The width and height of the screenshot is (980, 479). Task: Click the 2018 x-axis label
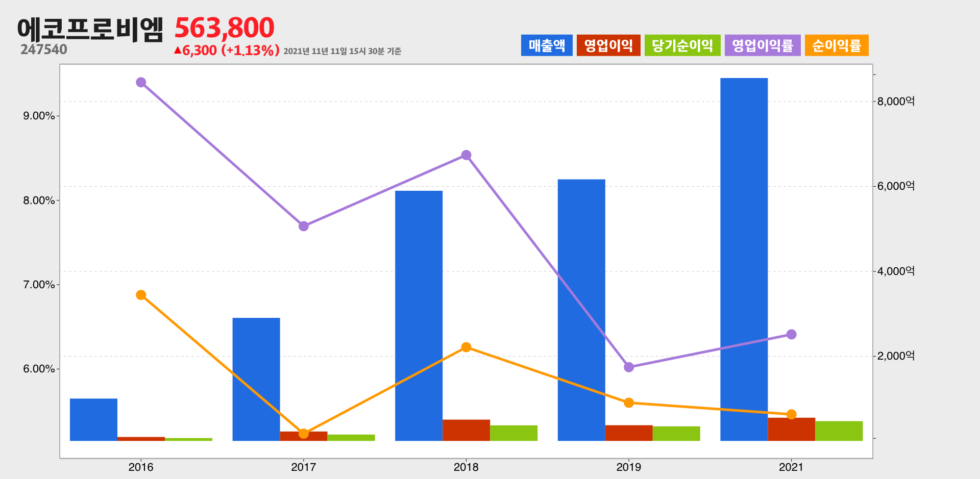[466, 467]
